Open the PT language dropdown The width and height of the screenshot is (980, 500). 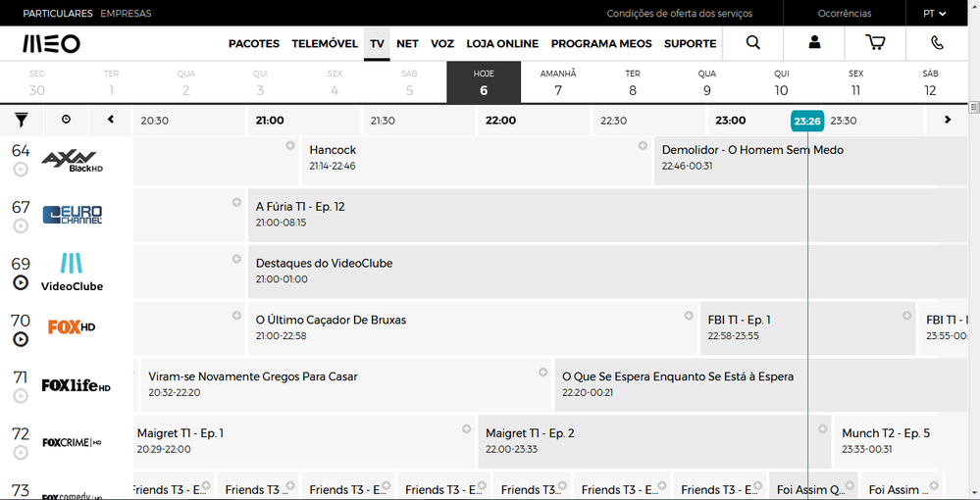(x=934, y=14)
